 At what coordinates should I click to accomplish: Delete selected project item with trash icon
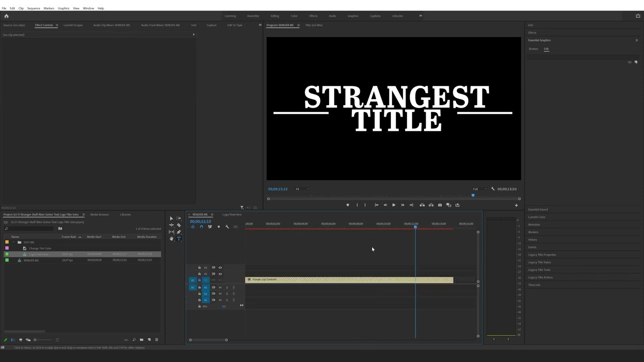pyautogui.click(x=156, y=340)
